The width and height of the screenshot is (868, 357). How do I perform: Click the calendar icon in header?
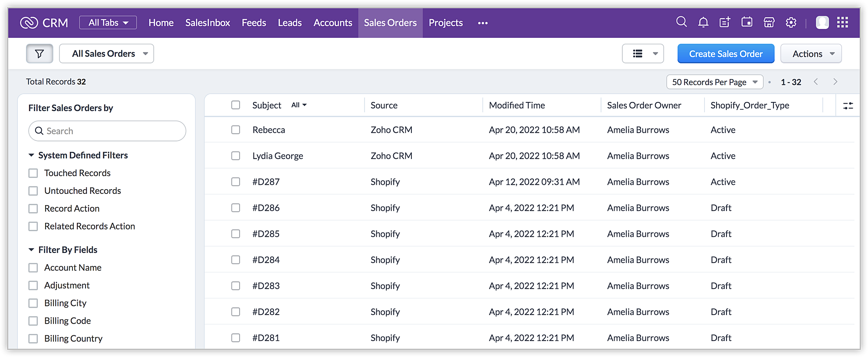(747, 22)
